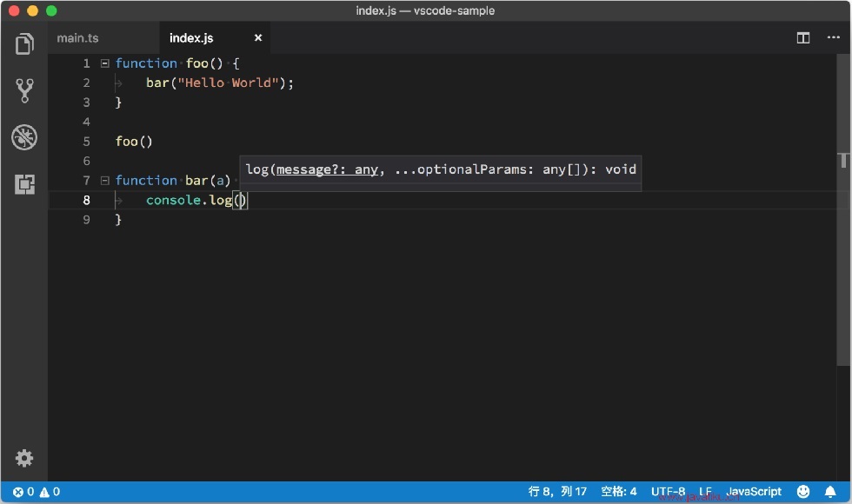The height and width of the screenshot is (504, 852).
Task: Click the foo() call on line 5
Action: click(x=134, y=141)
